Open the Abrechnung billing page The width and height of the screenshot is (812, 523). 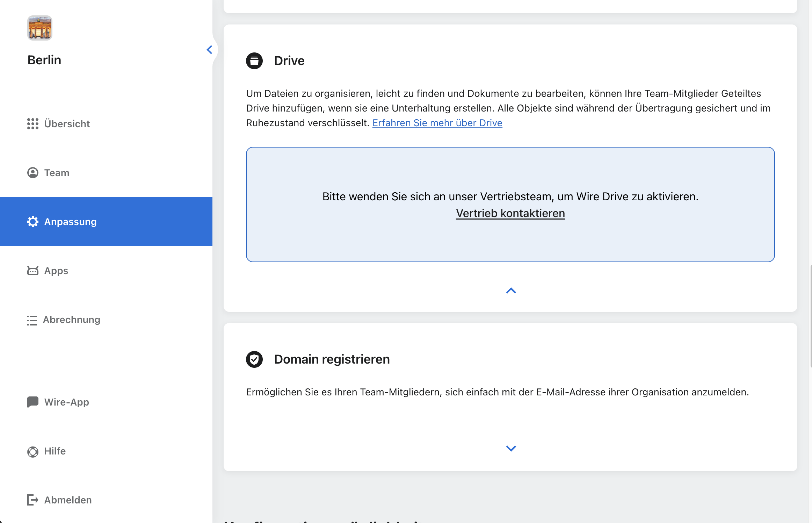106,320
